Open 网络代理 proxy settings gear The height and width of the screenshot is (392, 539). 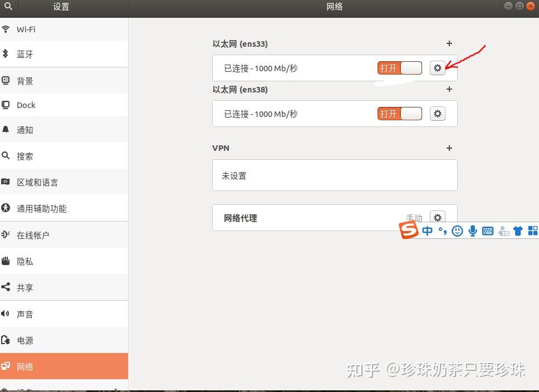click(437, 218)
